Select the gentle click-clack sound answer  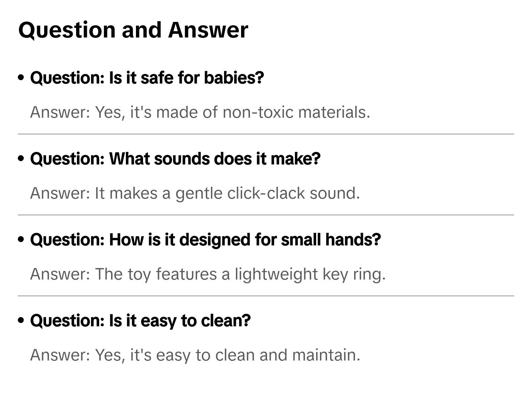point(195,193)
